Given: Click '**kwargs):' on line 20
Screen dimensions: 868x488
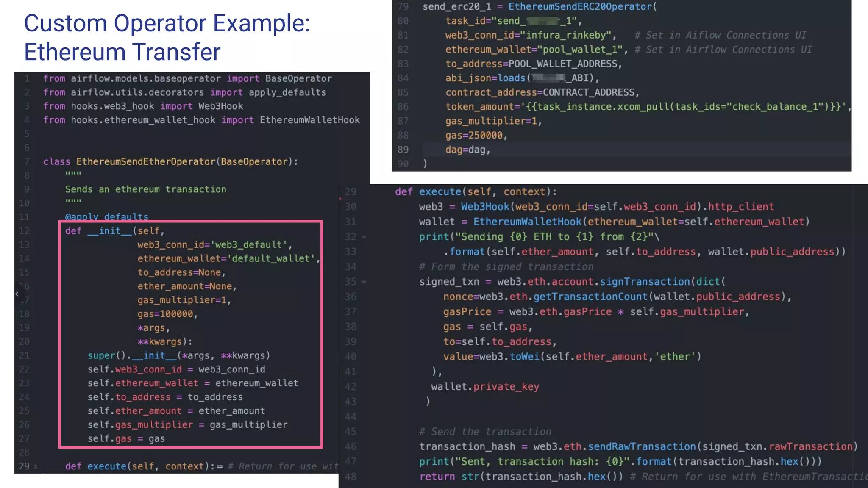Looking at the screenshot, I should click(x=165, y=342).
